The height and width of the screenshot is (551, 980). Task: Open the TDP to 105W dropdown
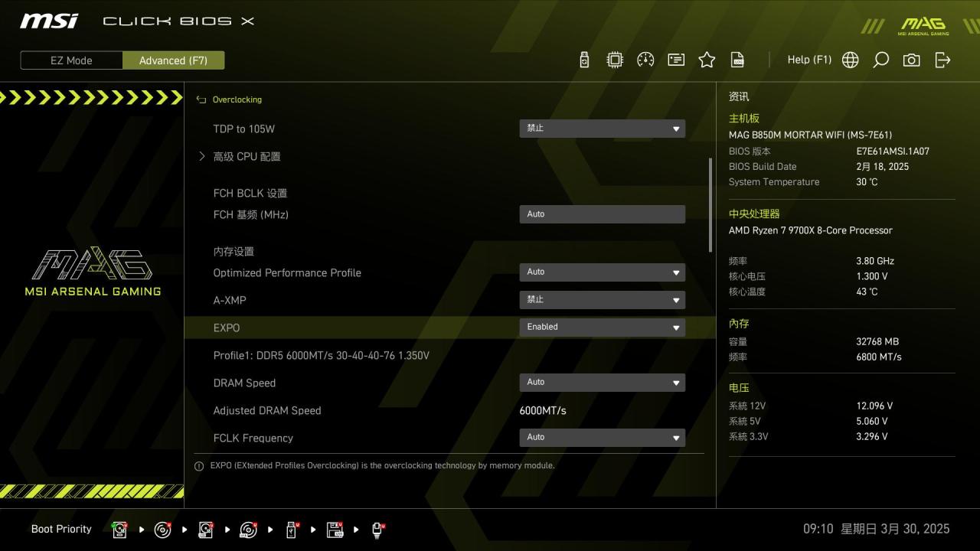point(602,129)
